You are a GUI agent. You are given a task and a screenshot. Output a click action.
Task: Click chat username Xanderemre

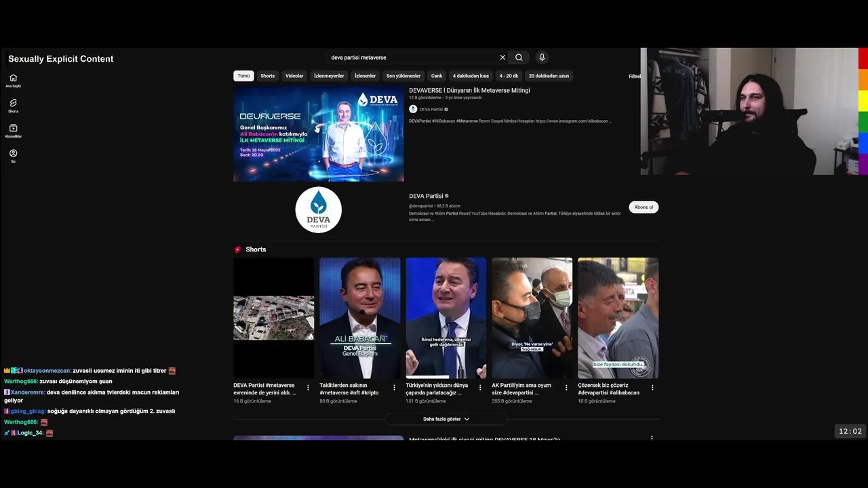tap(28, 392)
